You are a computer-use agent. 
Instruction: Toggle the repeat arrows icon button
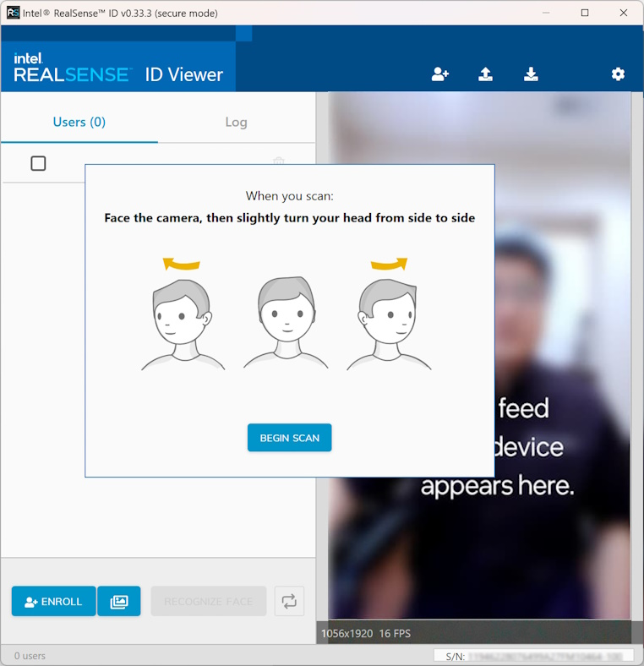pyautogui.click(x=289, y=601)
